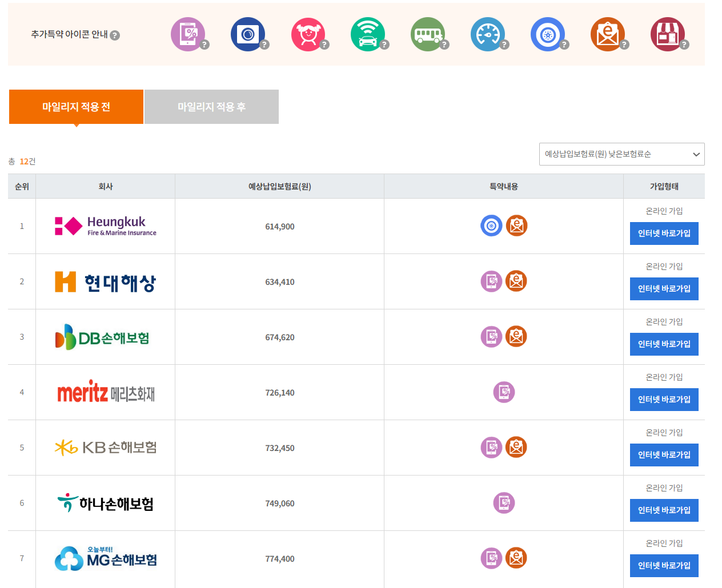Click 인터넷 바로가입 for 하나손해보험
Viewport: 722px width, 588px height.
[664, 510]
